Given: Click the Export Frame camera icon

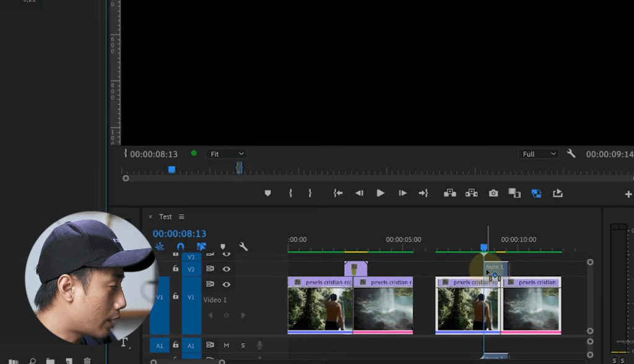Looking at the screenshot, I should (493, 193).
